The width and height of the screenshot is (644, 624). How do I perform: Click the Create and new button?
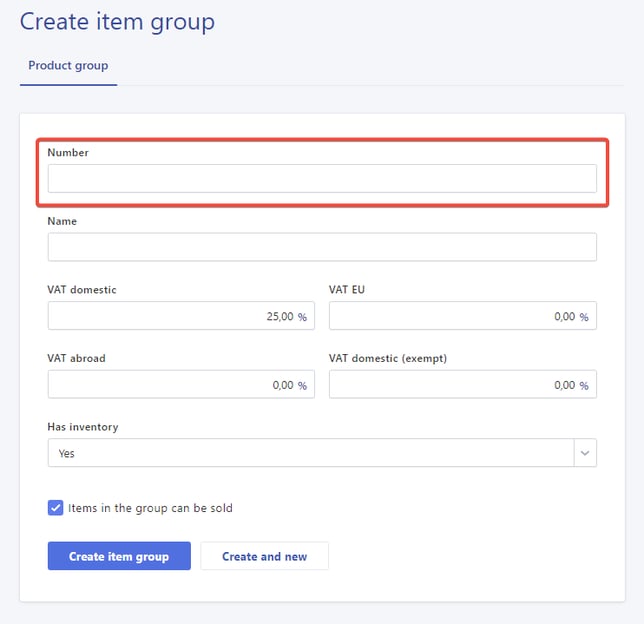pyautogui.click(x=264, y=556)
